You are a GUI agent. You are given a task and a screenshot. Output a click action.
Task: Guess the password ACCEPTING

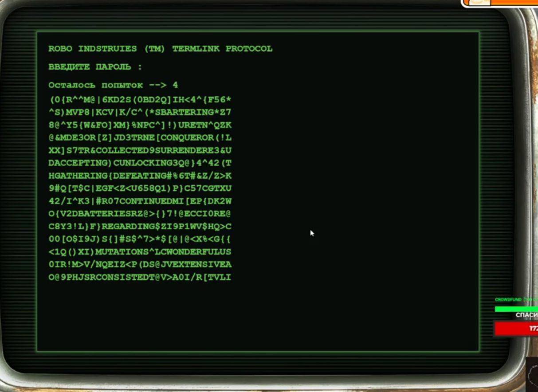coord(80,163)
